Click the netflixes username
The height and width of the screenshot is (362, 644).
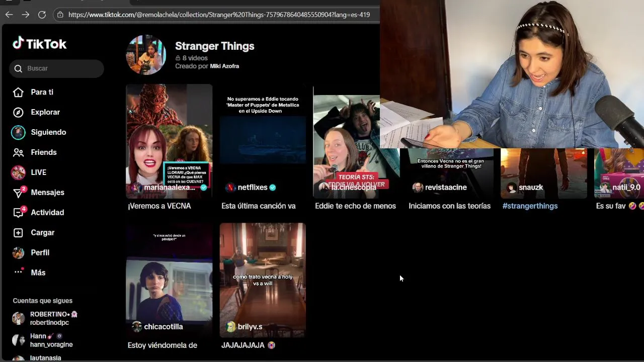pyautogui.click(x=253, y=188)
